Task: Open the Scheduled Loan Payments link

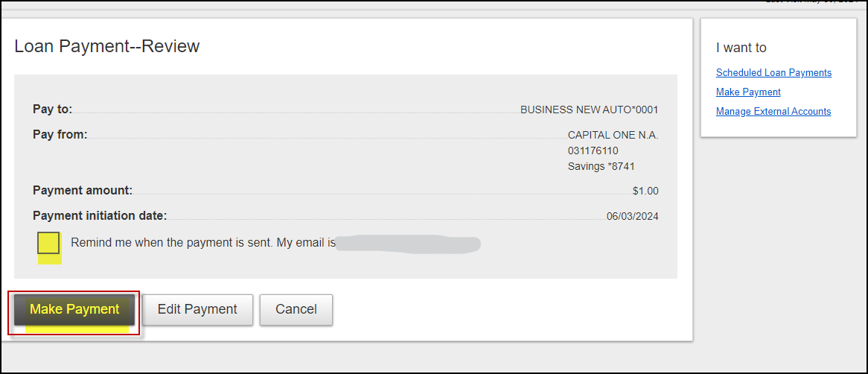Action: pos(773,72)
